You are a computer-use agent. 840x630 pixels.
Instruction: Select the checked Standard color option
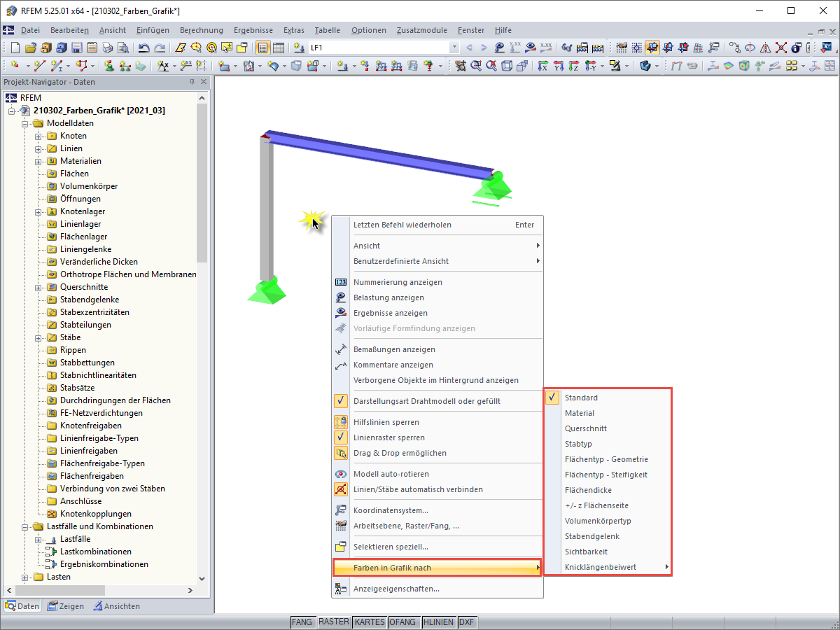coord(608,398)
